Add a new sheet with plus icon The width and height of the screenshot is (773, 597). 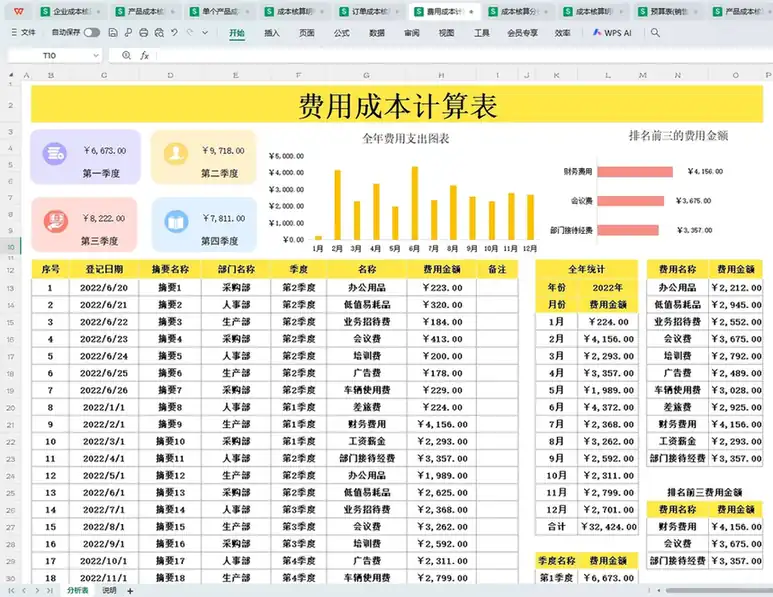click(130, 591)
